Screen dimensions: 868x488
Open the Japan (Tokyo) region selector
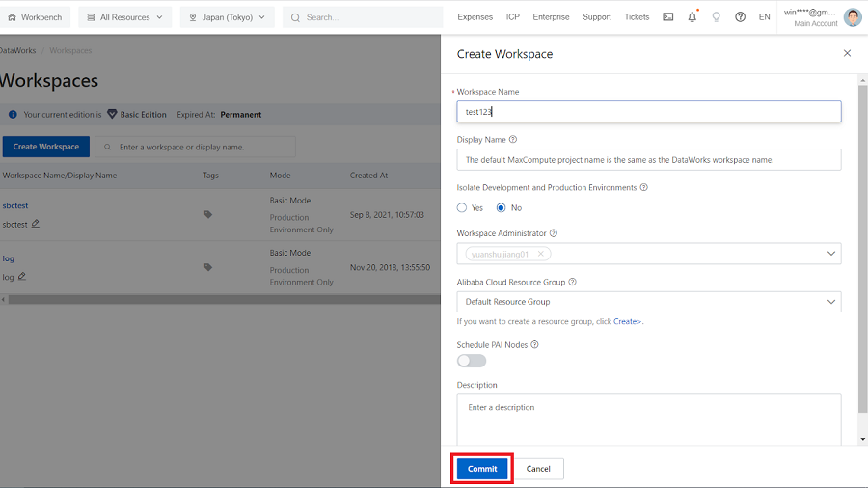click(228, 17)
